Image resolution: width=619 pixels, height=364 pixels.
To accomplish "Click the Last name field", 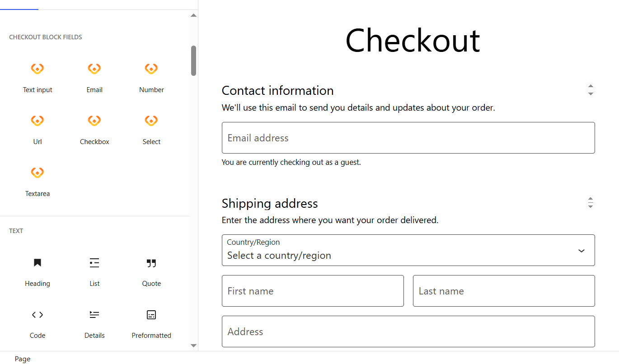I will coord(504,291).
